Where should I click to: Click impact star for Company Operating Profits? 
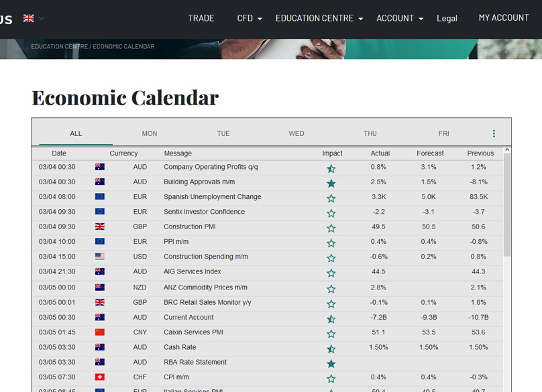coord(331,169)
